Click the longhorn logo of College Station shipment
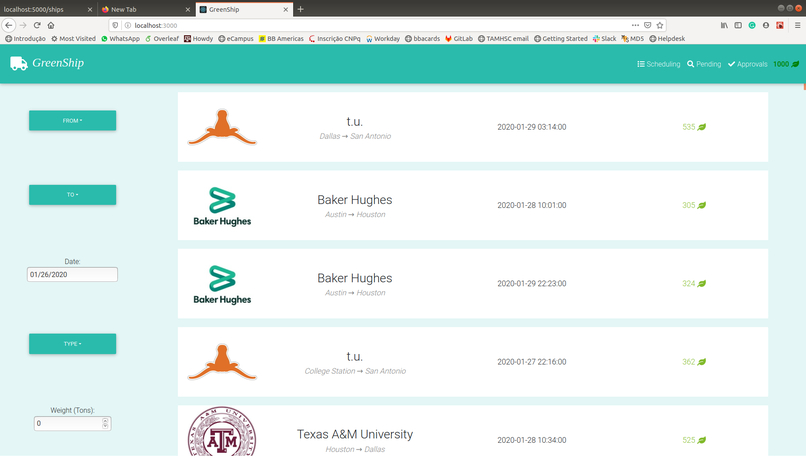 pos(222,362)
